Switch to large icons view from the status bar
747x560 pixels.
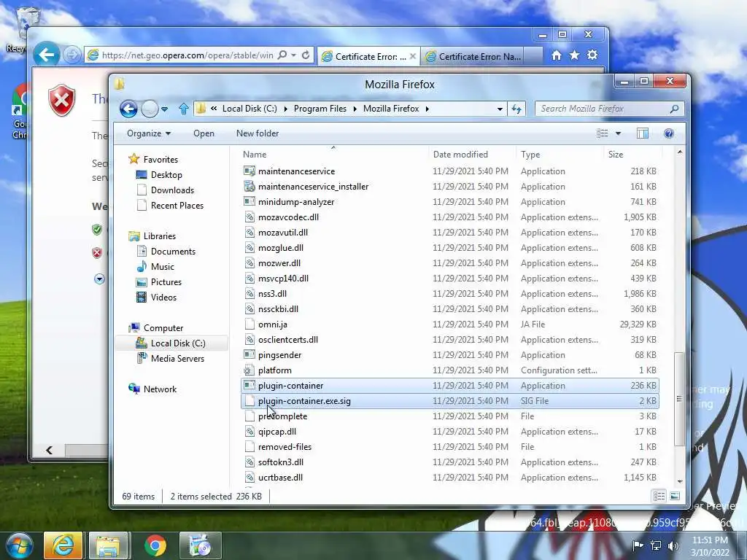(675, 496)
